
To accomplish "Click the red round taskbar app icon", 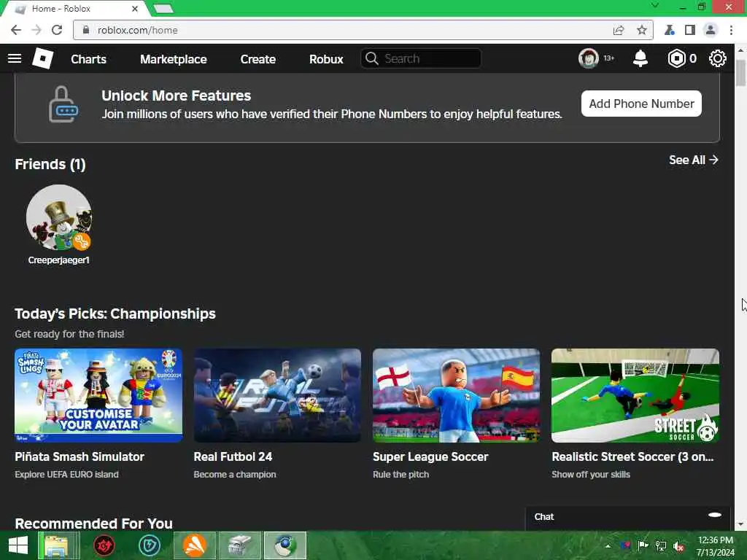I will click(x=104, y=545).
